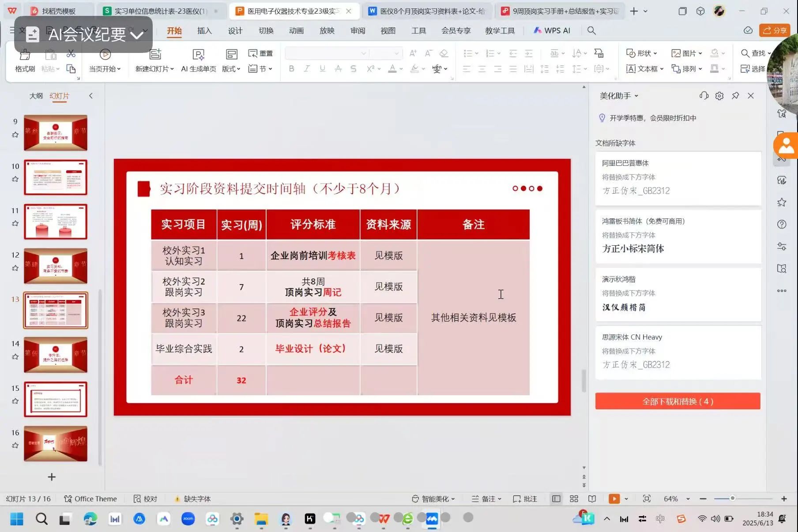Toggle normal view in status bar
Screen dimensions: 798x532
click(556, 498)
